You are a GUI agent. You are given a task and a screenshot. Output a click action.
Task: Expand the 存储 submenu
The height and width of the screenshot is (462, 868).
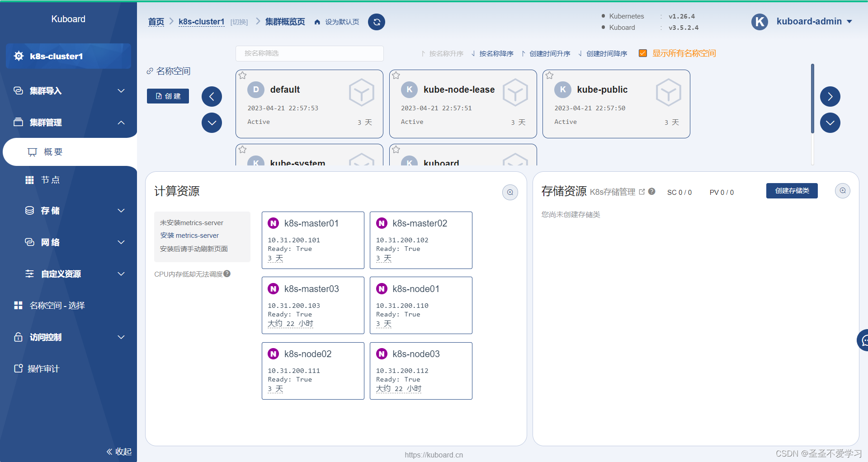(x=69, y=211)
